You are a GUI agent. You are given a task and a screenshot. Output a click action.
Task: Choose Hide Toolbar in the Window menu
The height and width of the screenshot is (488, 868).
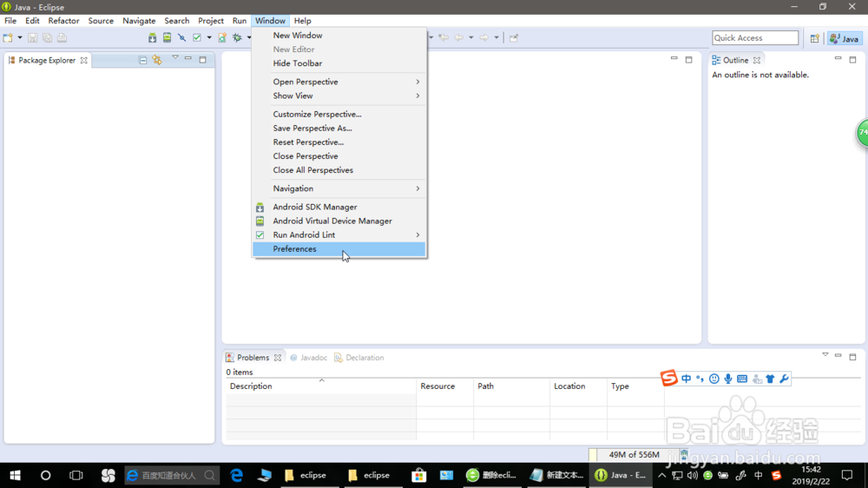(339, 63)
